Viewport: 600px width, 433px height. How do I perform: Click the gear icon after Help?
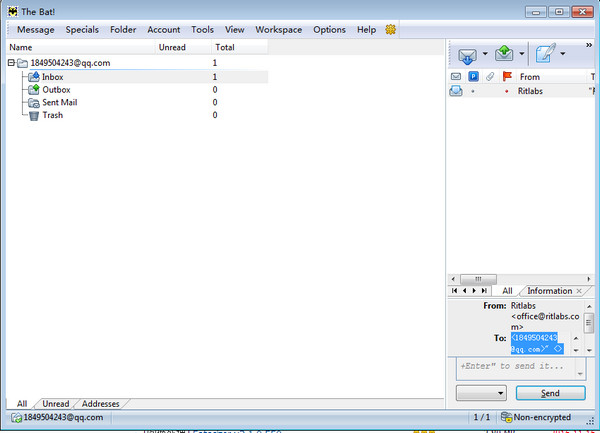390,30
